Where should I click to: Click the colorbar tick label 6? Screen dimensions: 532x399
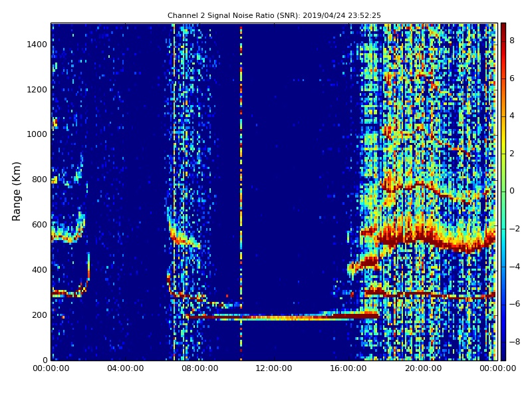(512, 78)
